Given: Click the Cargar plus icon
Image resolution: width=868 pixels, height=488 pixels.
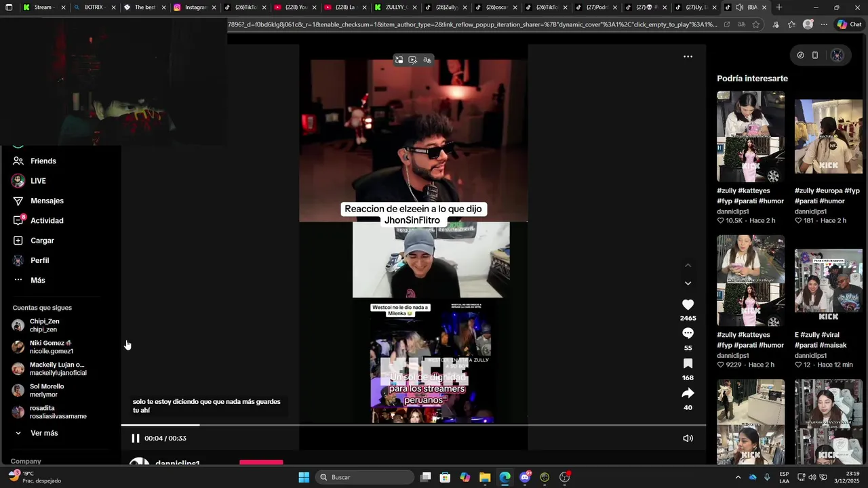Looking at the screenshot, I should [x=18, y=241].
